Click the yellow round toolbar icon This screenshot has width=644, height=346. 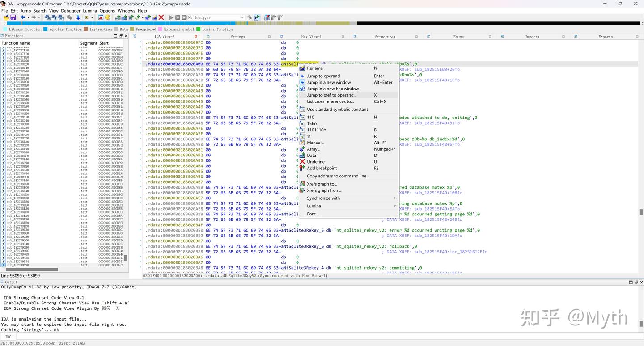click(108, 17)
